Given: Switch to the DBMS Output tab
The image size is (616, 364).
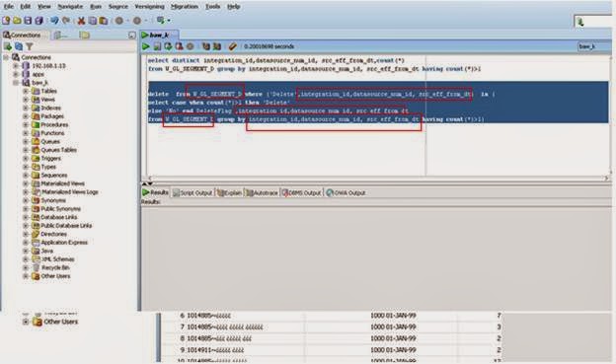Looking at the screenshot, I should [302, 192].
